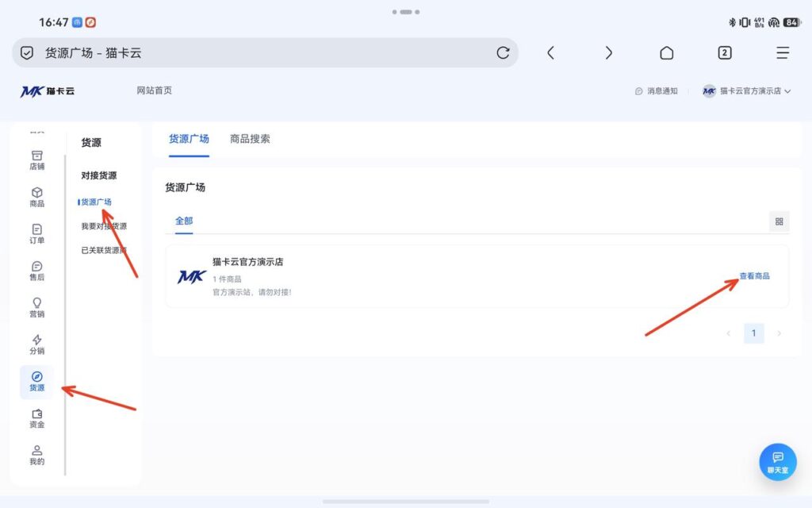
Task: Open the 分销 lightning icon
Action: click(36, 344)
